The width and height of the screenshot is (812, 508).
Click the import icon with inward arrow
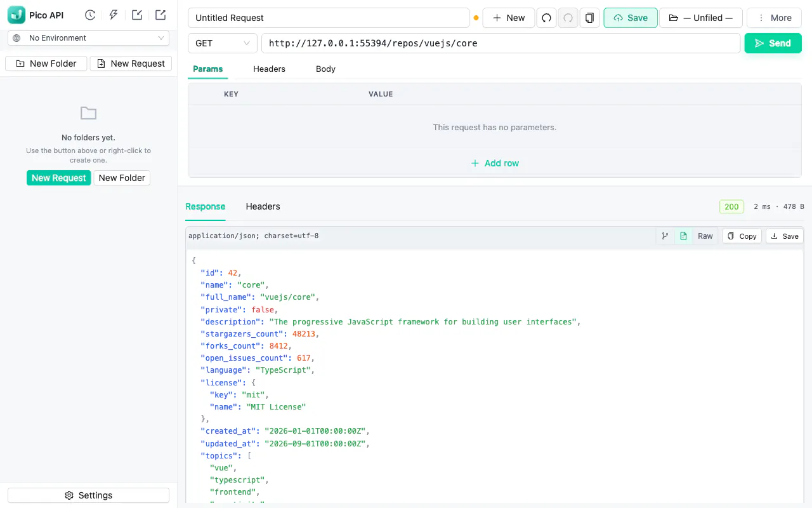[x=137, y=15]
